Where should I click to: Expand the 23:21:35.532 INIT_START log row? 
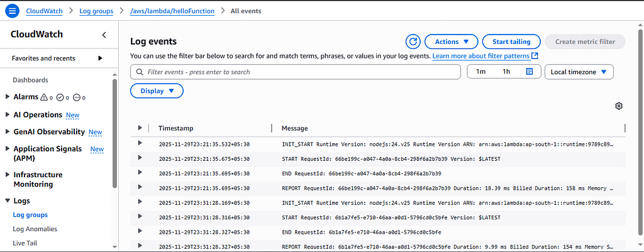point(140,143)
